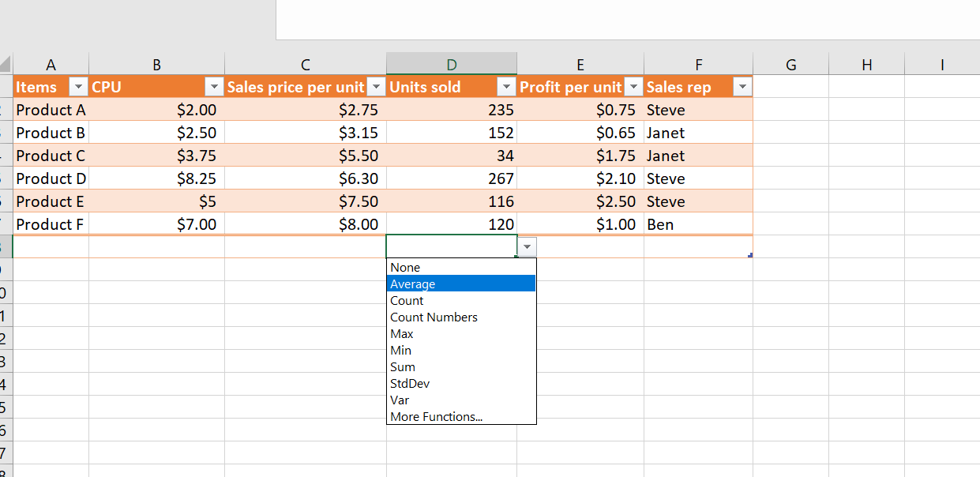Select Max from the totals list

coord(402,334)
